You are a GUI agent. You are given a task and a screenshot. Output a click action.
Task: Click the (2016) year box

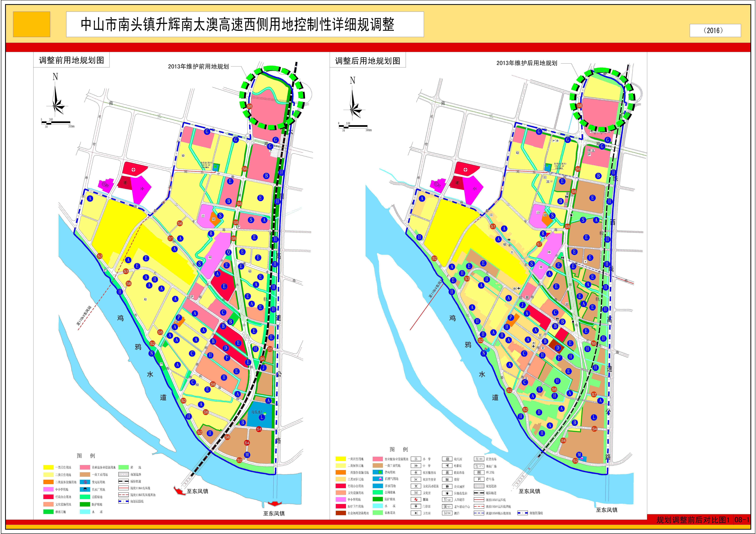(x=715, y=30)
